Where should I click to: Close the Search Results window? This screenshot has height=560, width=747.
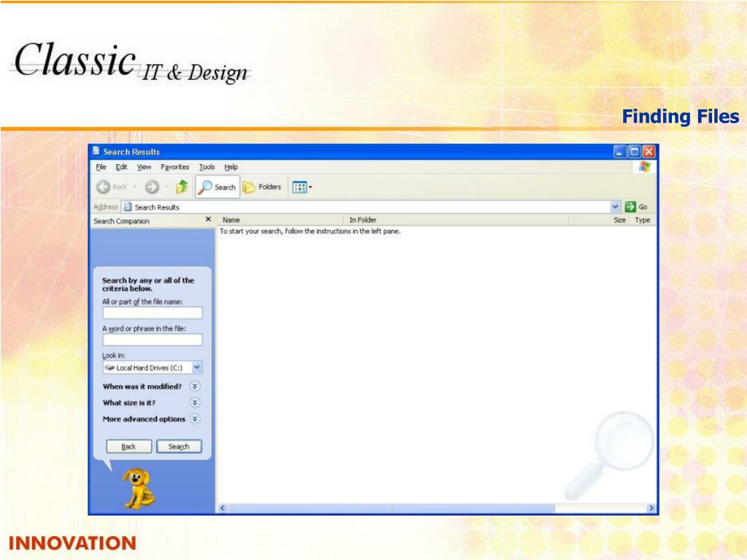point(649,152)
